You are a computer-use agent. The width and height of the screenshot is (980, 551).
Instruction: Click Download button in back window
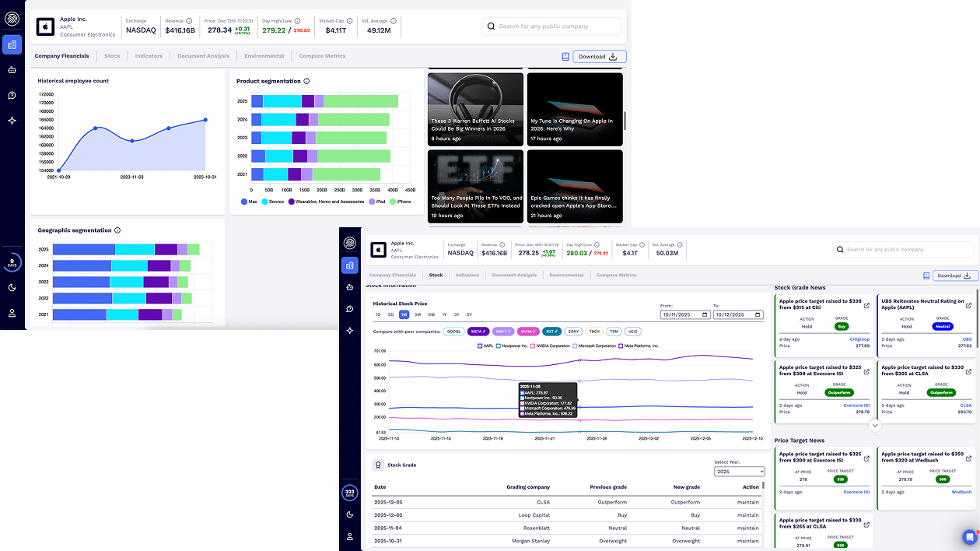point(600,56)
